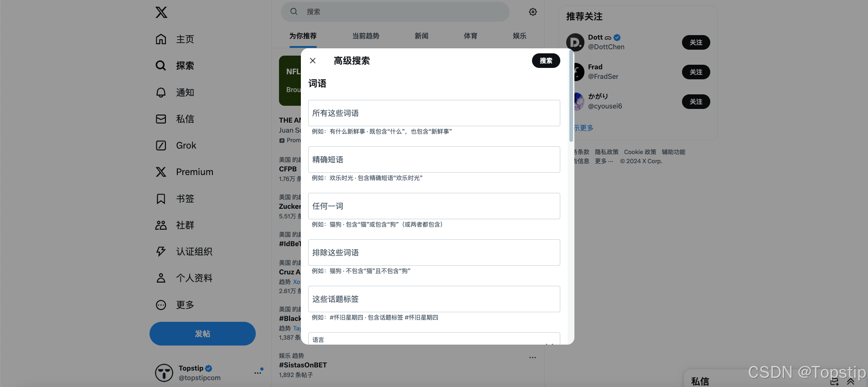Open the @cyousei6 handle
Viewport: 868px width, 387px height.
click(605, 106)
